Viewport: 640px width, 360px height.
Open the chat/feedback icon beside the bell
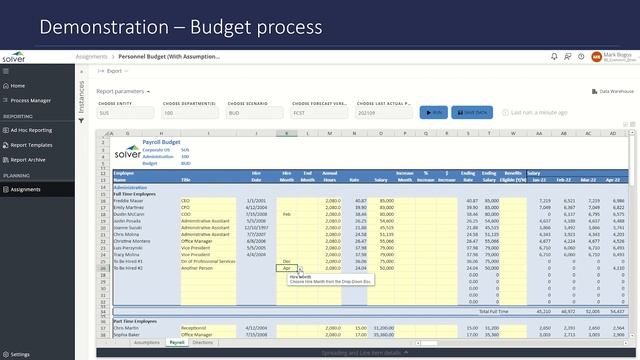click(x=568, y=56)
